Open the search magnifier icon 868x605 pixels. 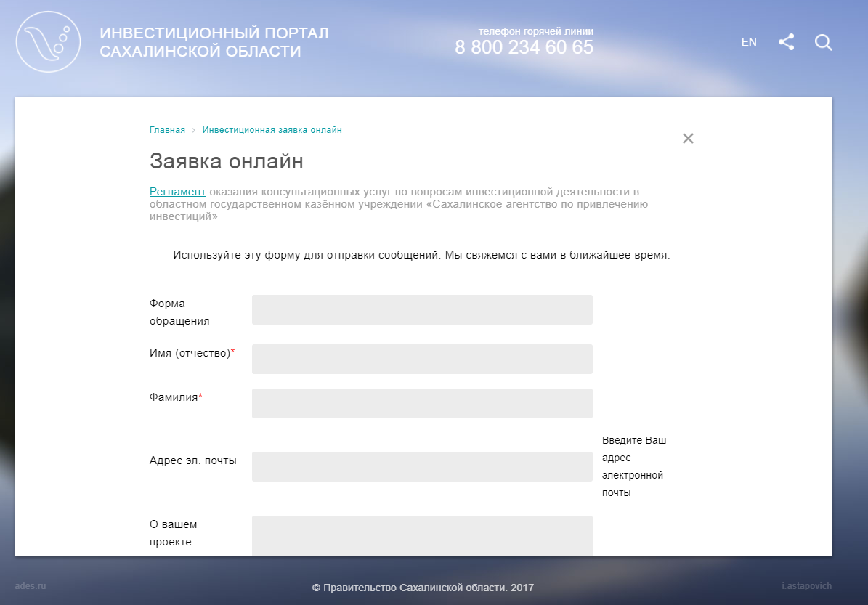click(823, 42)
